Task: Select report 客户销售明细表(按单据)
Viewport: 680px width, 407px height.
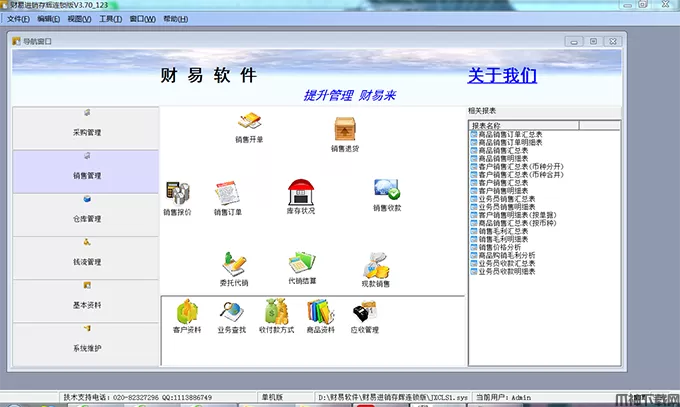Action: pos(514,215)
